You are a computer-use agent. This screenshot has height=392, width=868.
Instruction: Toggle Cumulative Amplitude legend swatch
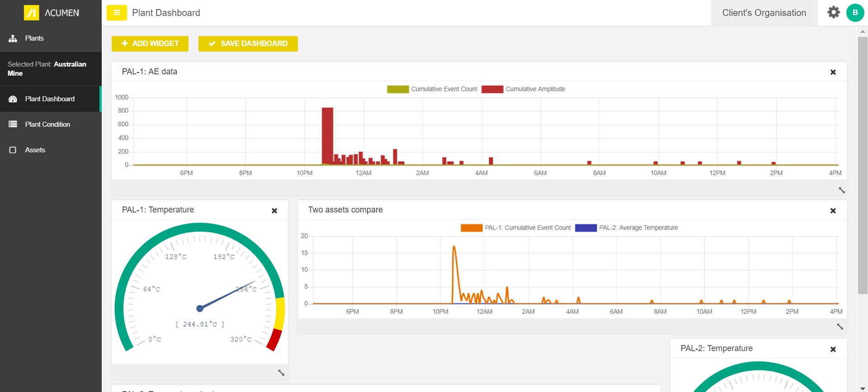click(492, 89)
